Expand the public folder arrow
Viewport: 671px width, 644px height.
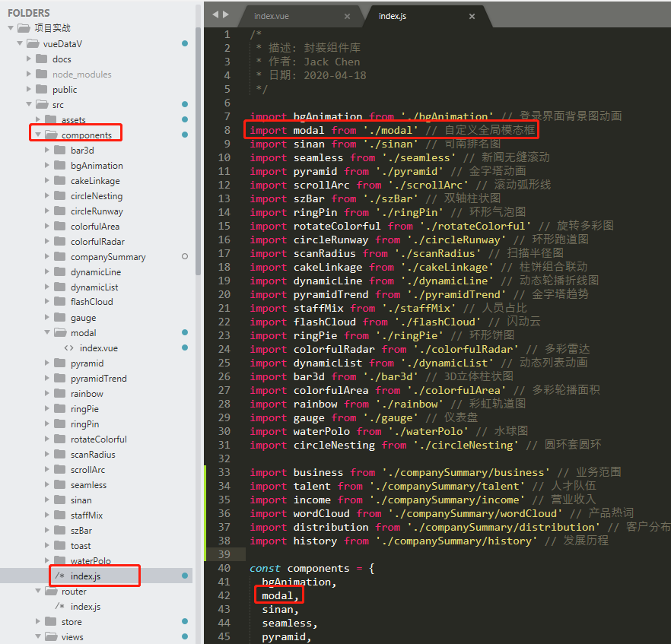pos(29,89)
